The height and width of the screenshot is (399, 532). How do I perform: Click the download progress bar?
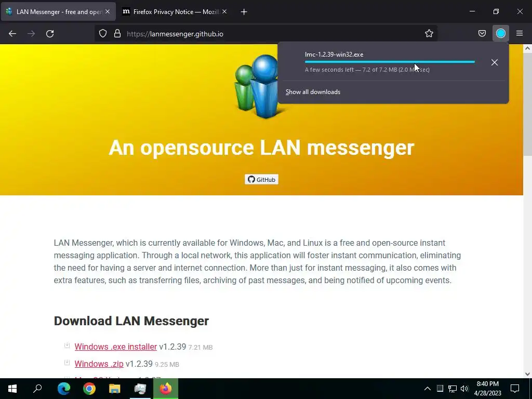point(390,62)
